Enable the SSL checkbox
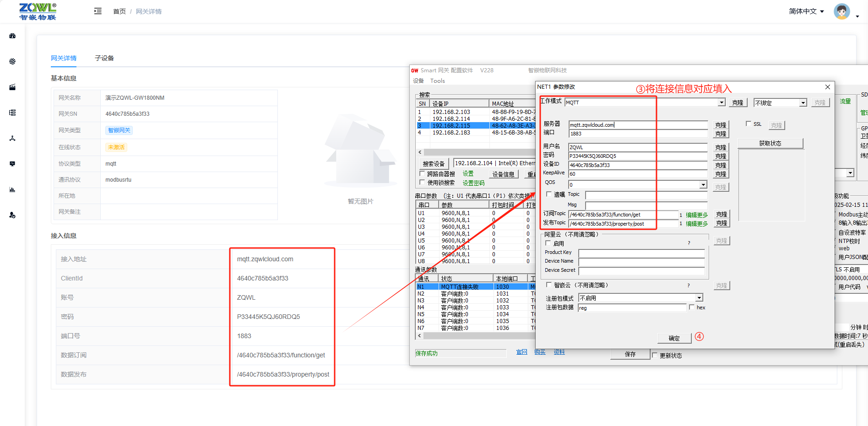 749,124
